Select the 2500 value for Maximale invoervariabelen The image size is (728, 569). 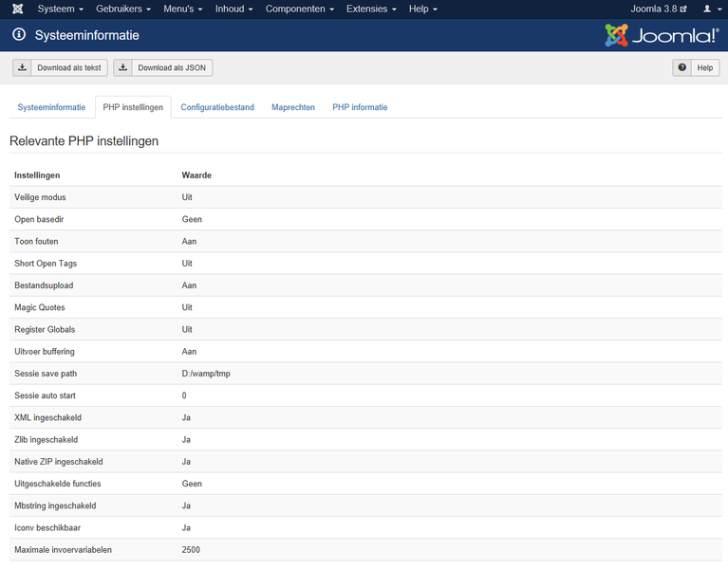191,549
